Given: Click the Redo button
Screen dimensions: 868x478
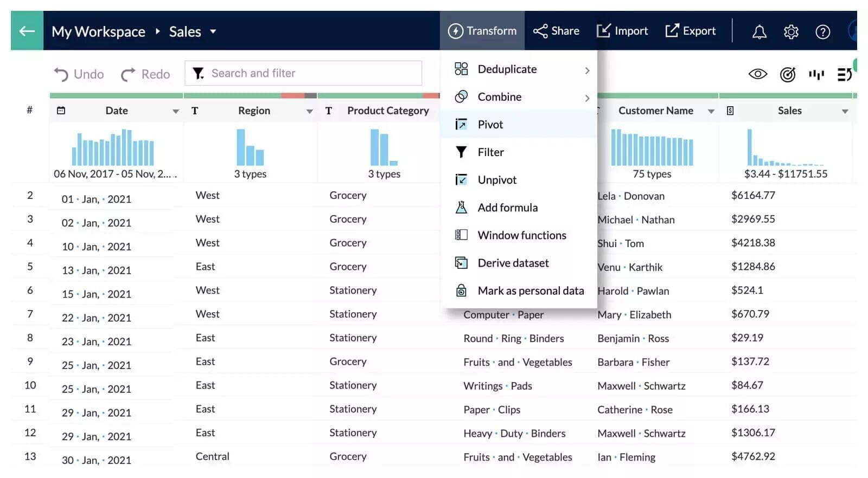Looking at the screenshot, I should [x=145, y=74].
